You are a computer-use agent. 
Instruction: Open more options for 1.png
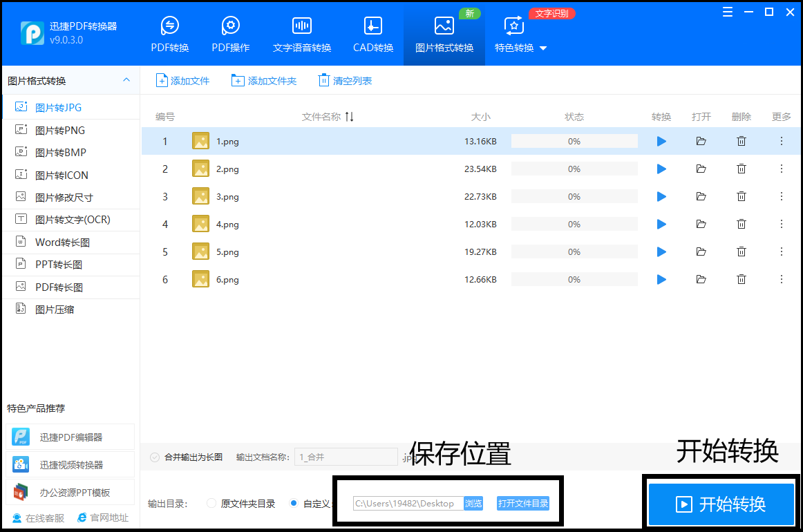781,142
